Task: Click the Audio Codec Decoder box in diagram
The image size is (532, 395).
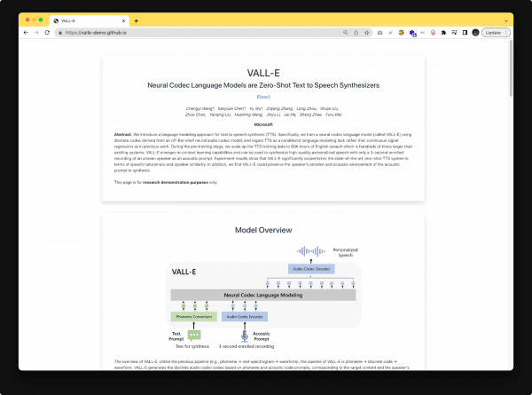Action: coord(311,269)
